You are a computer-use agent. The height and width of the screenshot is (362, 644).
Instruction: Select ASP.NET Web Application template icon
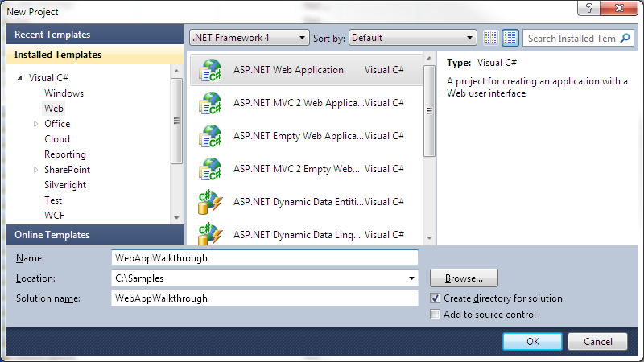[210, 70]
